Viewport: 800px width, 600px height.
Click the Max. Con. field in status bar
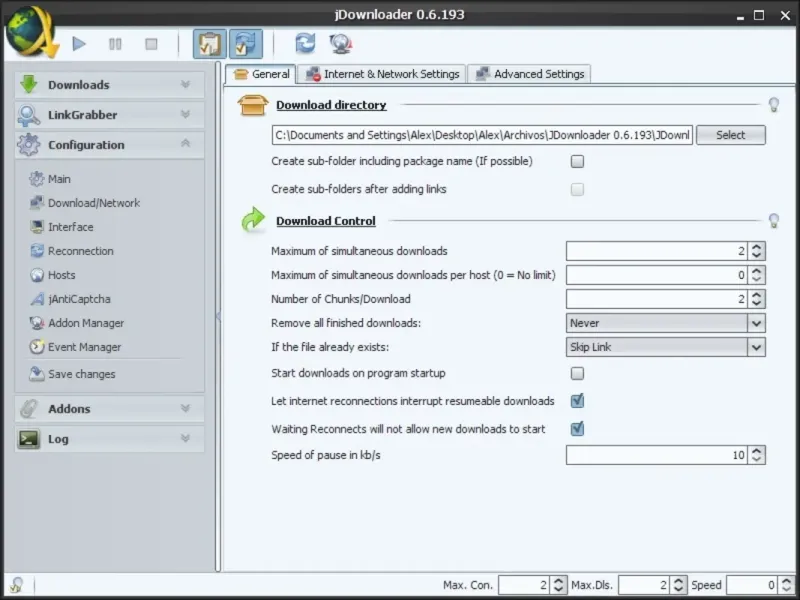coord(524,585)
